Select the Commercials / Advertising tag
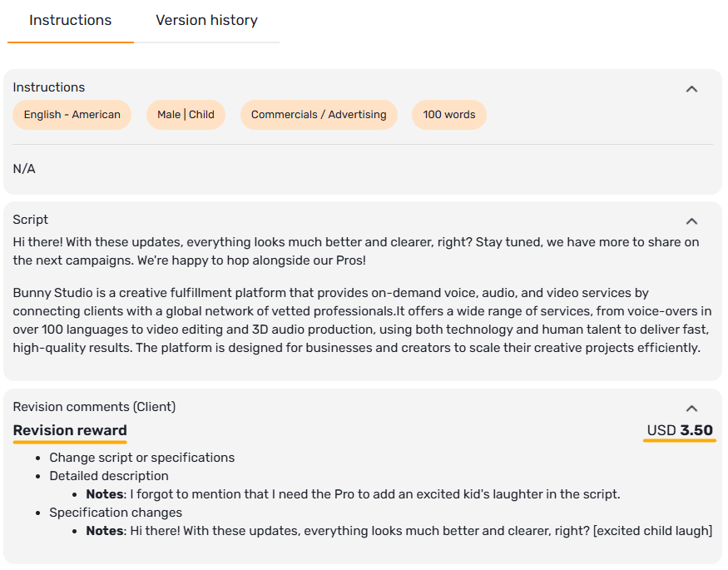Image resolution: width=728 pixels, height=570 pixels. point(319,115)
